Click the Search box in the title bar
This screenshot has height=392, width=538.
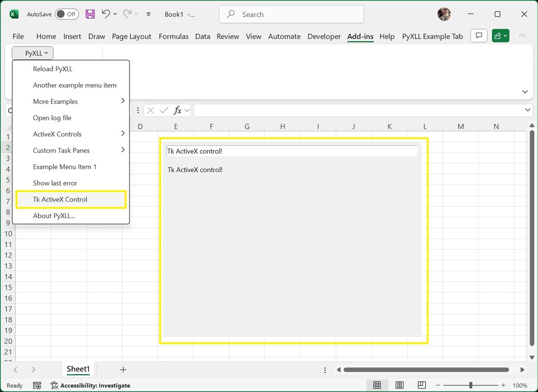tap(292, 14)
